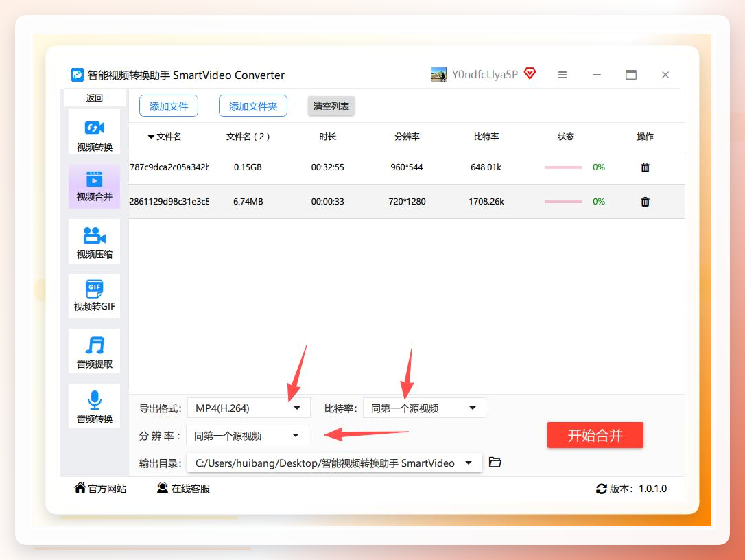The image size is (745, 560).
Task: Click the red VIP diamond icon
Action: pos(530,73)
